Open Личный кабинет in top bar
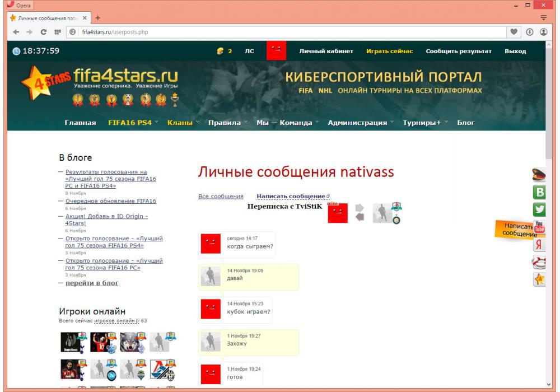The image size is (560, 392). [326, 52]
